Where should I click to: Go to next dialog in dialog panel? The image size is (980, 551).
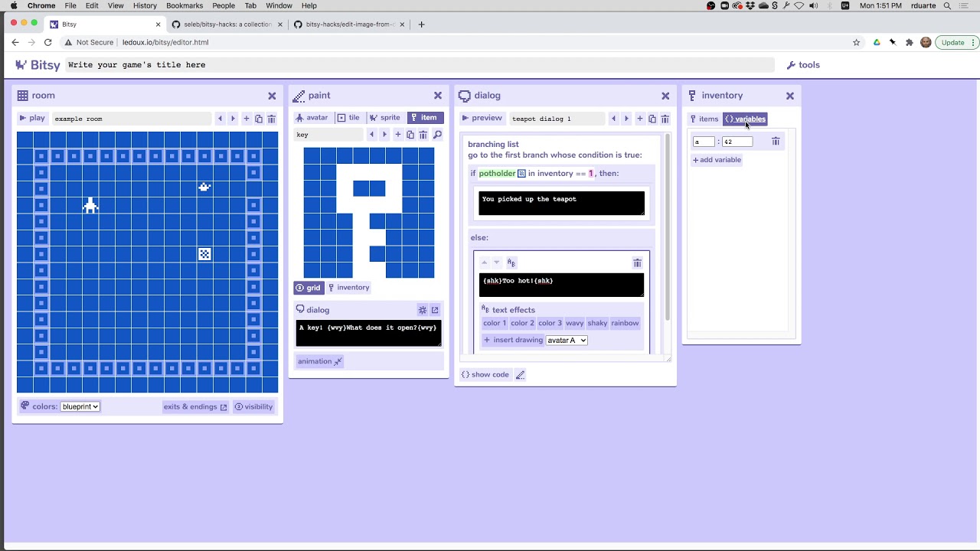pos(626,119)
